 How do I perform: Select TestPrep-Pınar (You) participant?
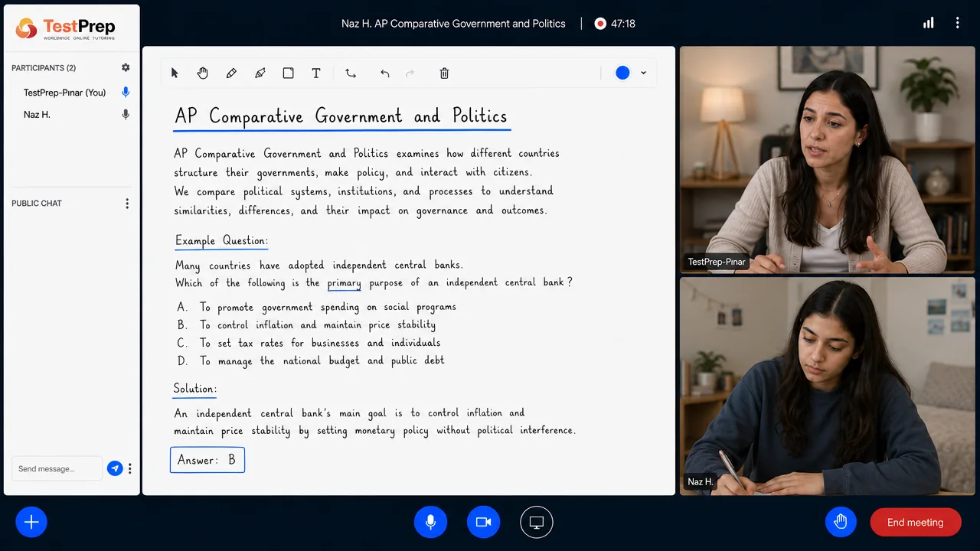[x=65, y=93]
